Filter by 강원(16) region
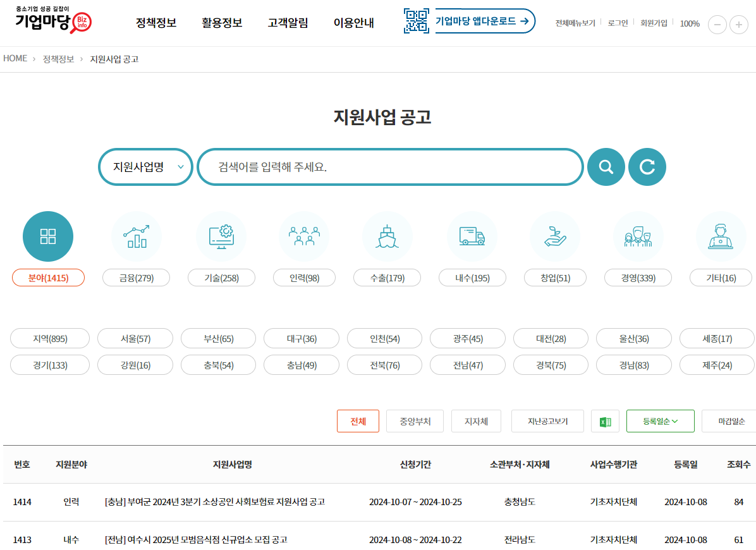The width and height of the screenshot is (756, 550). pyautogui.click(x=135, y=365)
